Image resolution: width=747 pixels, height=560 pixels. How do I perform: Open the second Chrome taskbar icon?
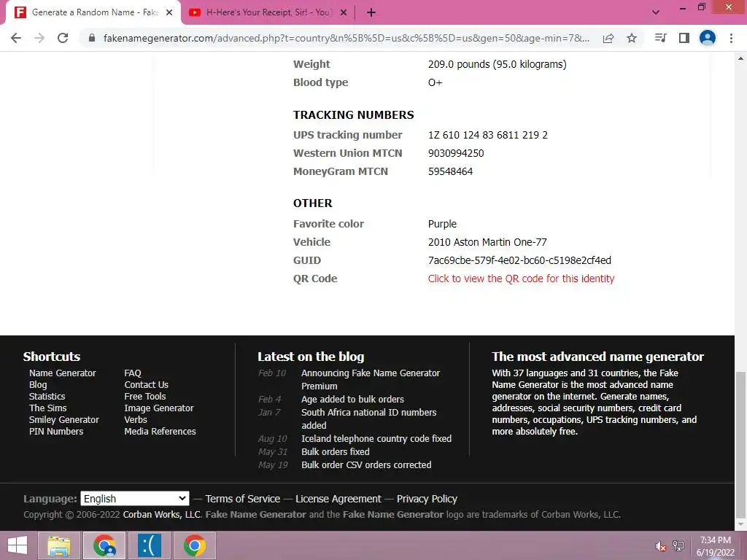(194, 545)
